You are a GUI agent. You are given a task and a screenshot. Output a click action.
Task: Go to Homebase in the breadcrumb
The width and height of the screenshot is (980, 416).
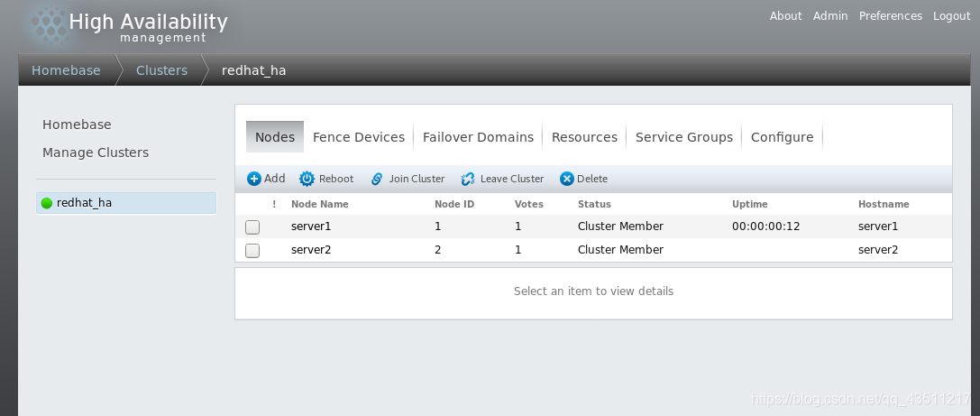pos(66,70)
